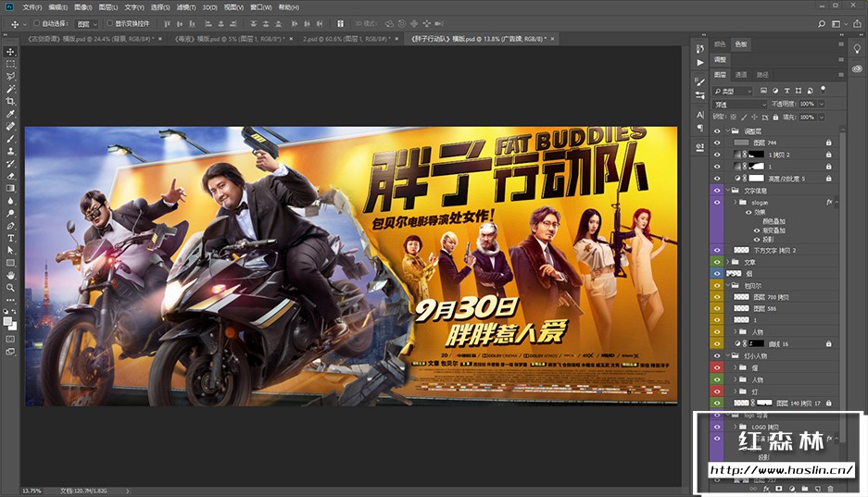The width and height of the screenshot is (868, 497).
Task: Select the Lasso tool
Action: (10, 76)
